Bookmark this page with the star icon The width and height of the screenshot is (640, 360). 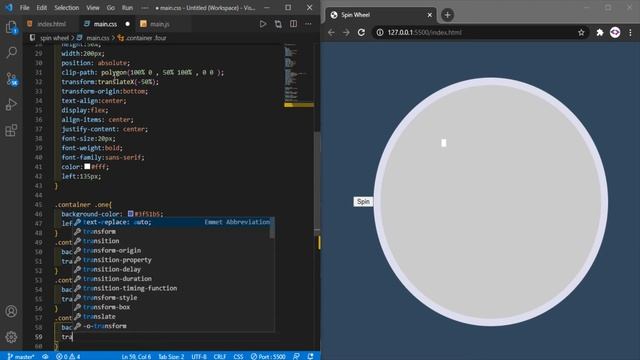click(581, 32)
